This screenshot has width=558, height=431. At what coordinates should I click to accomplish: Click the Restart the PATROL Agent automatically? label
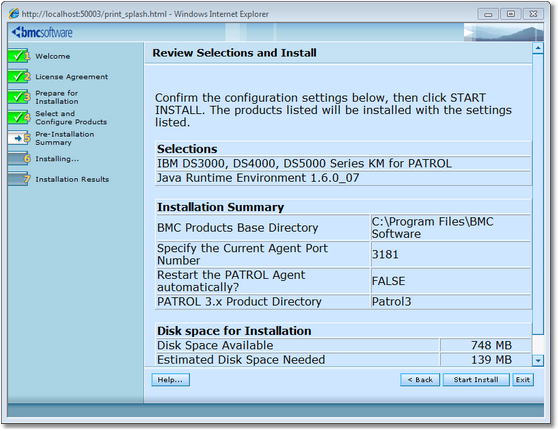(x=231, y=281)
